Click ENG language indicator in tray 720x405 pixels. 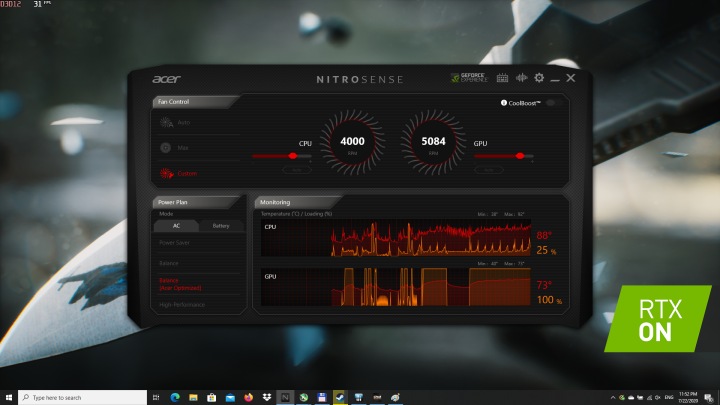tap(669, 398)
